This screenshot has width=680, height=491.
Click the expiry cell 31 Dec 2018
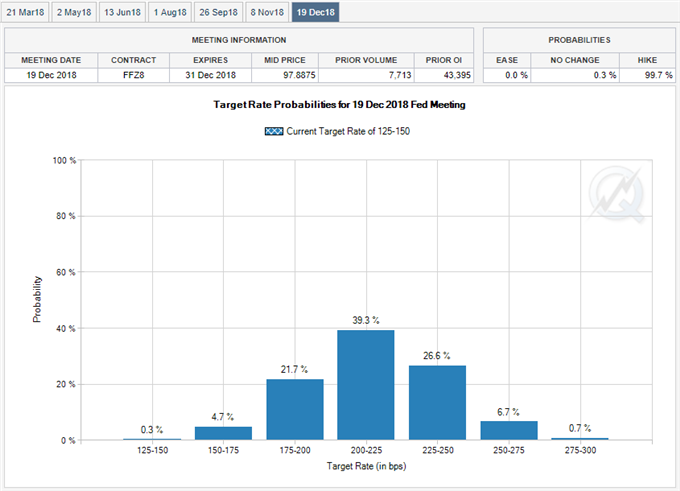pos(210,75)
